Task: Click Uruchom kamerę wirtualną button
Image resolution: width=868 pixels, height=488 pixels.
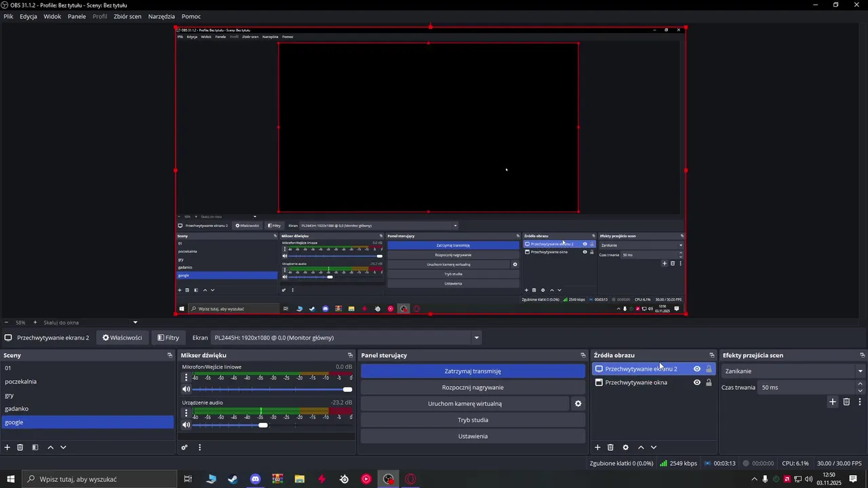Action: [x=465, y=403]
